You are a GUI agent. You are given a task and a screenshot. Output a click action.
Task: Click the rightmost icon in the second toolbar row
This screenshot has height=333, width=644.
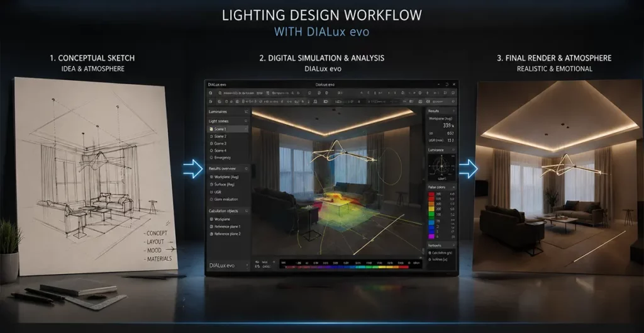pyautogui.click(x=453, y=101)
